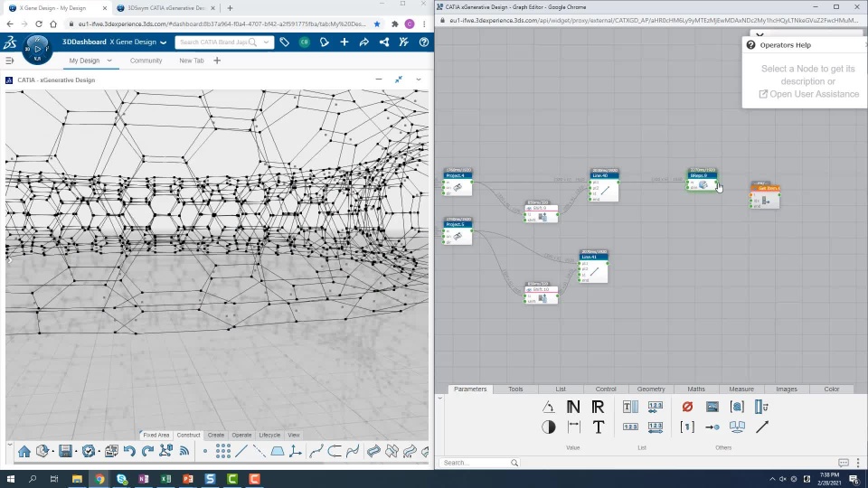868x488 pixels.
Task: Collapse the CATIA action bar chevron
Action: [9, 444]
